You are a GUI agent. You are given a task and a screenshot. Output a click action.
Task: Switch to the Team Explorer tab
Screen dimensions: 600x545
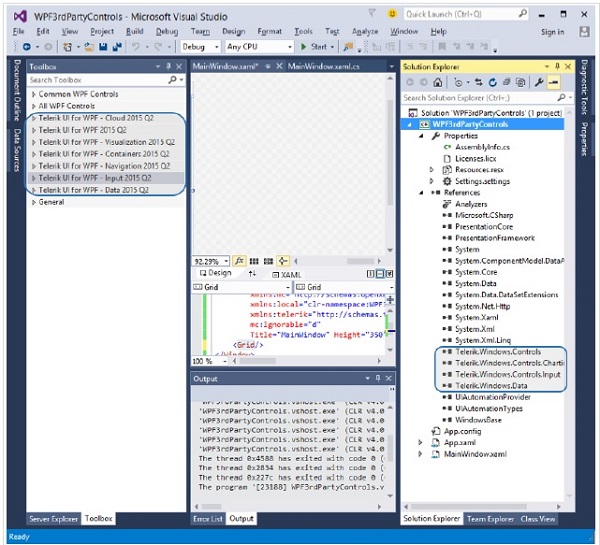tap(491, 519)
